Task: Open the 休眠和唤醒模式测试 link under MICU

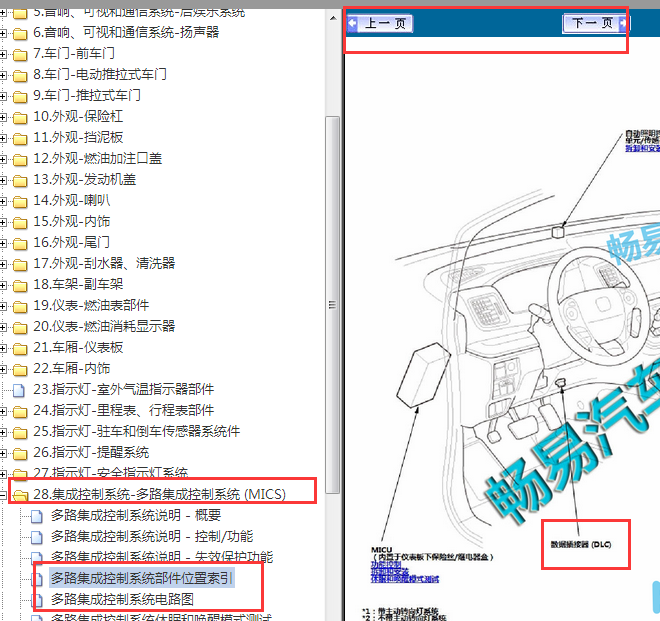Action: pyautogui.click(x=405, y=579)
